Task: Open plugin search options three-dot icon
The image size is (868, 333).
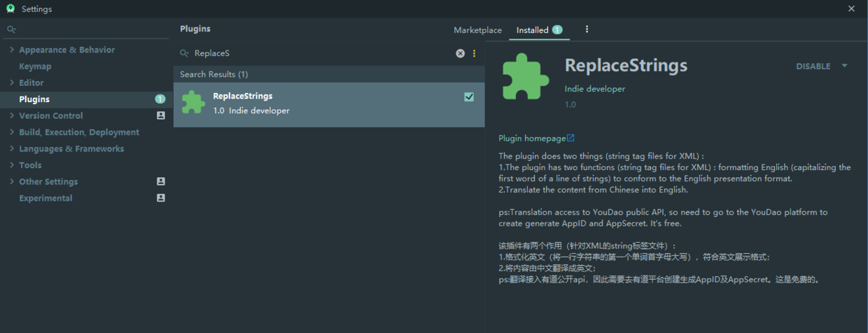Action: click(x=474, y=53)
